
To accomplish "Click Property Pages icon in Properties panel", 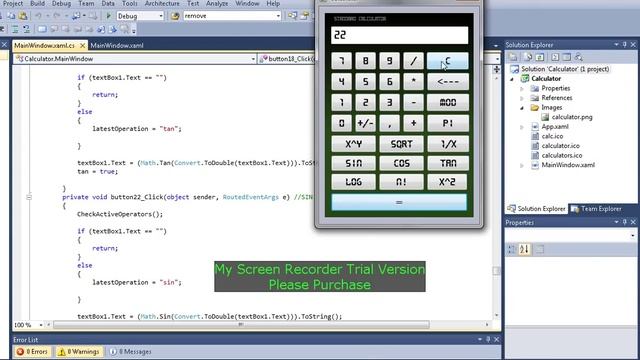I will (540, 249).
